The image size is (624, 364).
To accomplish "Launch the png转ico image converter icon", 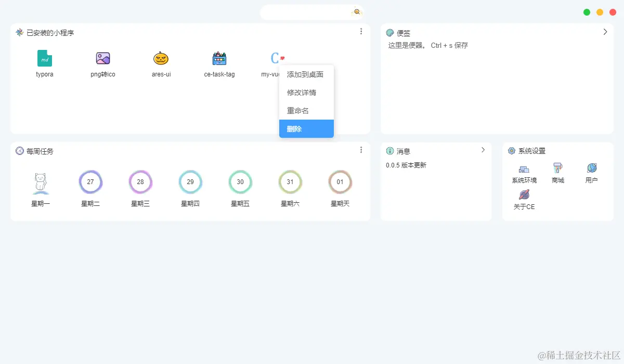I will coord(103,58).
